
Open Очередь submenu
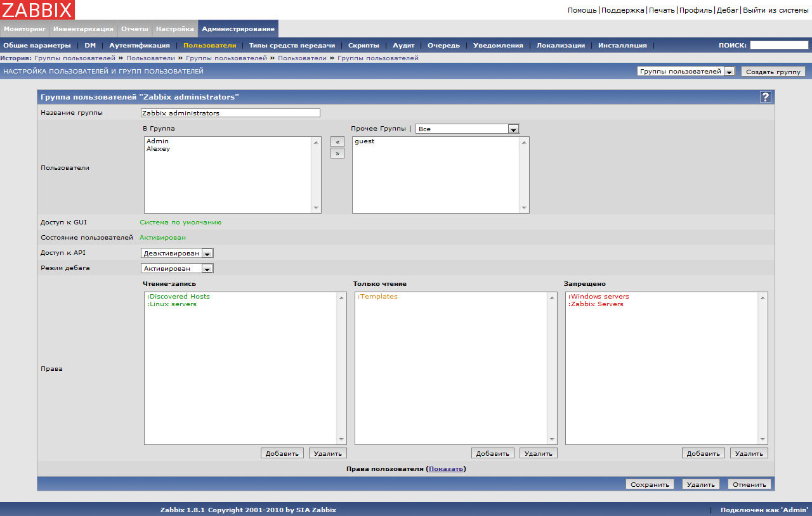click(x=443, y=46)
